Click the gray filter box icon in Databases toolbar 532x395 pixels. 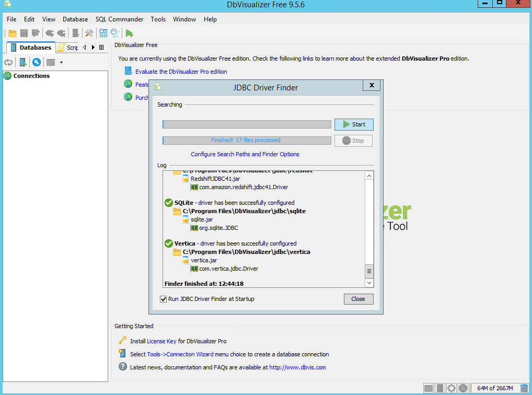click(x=51, y=62)
